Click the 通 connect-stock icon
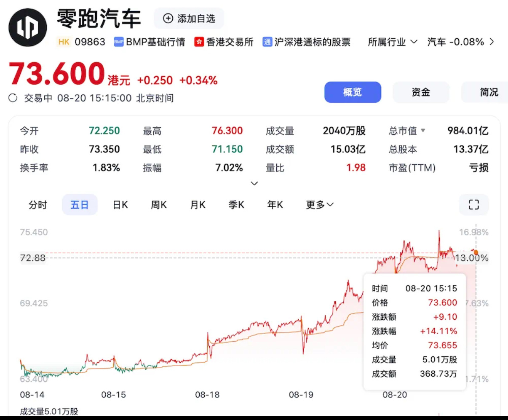 coord(267,42)
